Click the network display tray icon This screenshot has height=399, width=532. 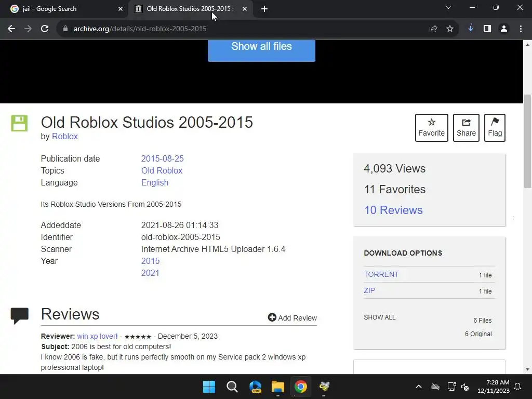(x=451, y=387)
